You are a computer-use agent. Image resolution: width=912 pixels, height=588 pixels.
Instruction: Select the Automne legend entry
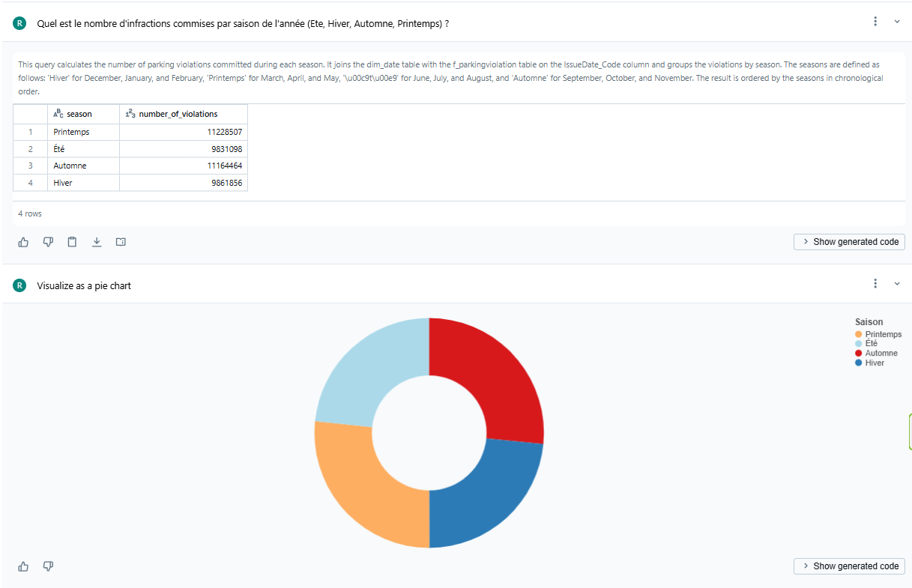pyautogui.click(x=876, y=353)
